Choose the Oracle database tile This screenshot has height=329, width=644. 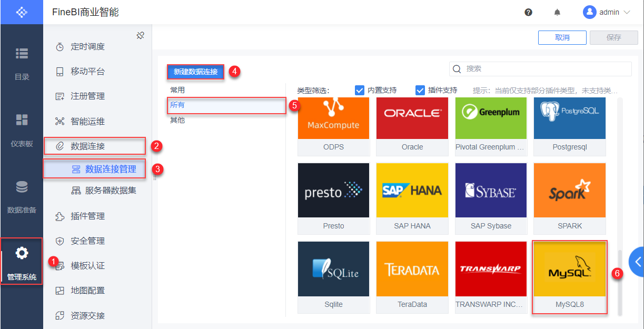point(412,126)
